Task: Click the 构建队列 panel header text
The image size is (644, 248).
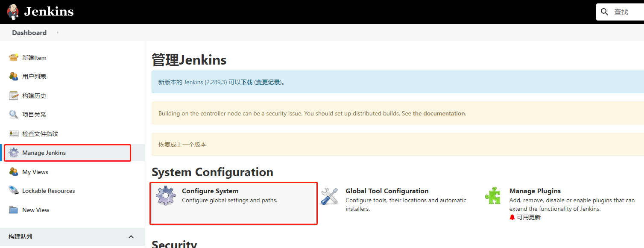Action: tap(20, 236)
